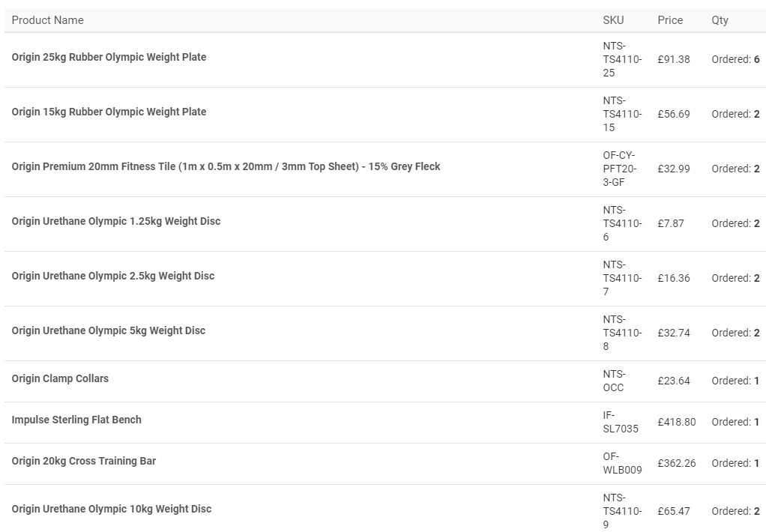Click the Ordered: 6 quantity cell
Image resolution: width=766 pixels, height=532 pixels.
[735, 60]
